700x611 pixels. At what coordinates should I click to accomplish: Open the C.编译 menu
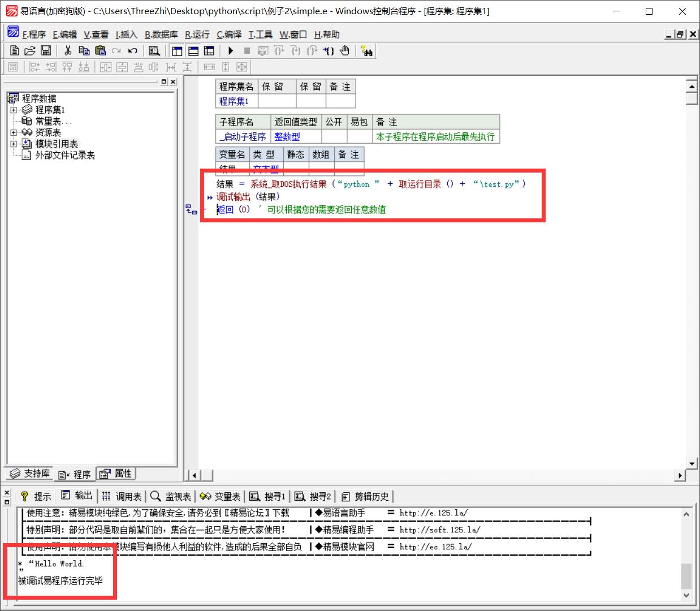pos(229,35)
